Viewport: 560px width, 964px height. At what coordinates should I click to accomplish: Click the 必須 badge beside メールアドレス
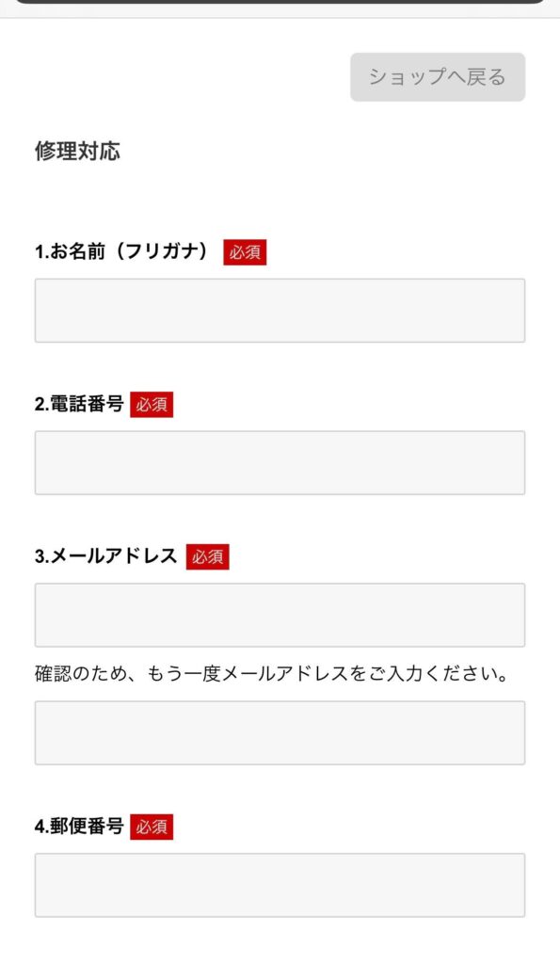(x=208, y=557)
